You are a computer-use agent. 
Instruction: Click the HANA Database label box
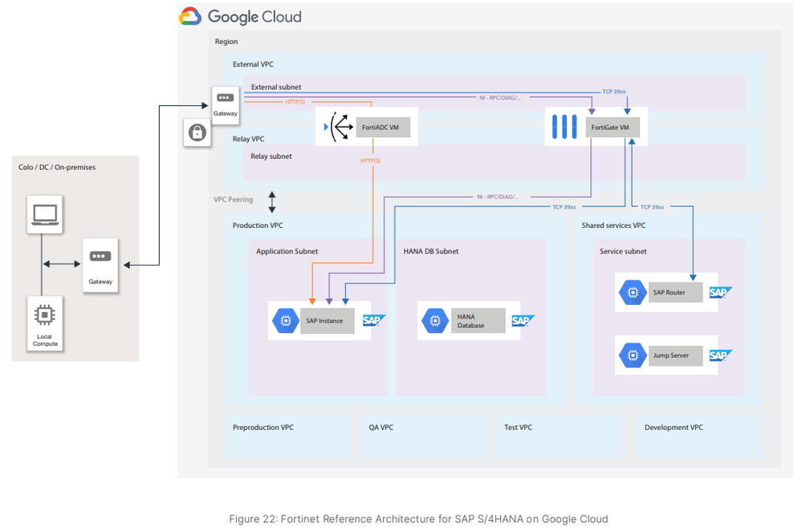[x=478, y=320]
